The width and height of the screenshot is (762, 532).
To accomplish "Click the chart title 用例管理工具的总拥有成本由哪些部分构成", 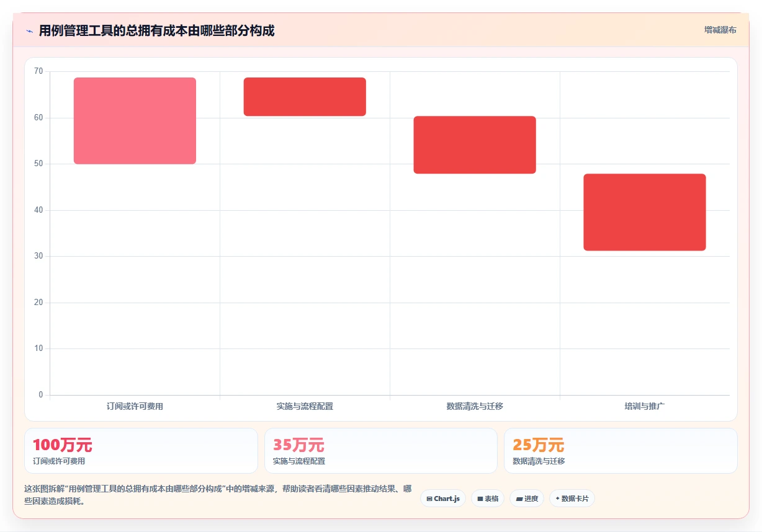I will click(156, 30).
